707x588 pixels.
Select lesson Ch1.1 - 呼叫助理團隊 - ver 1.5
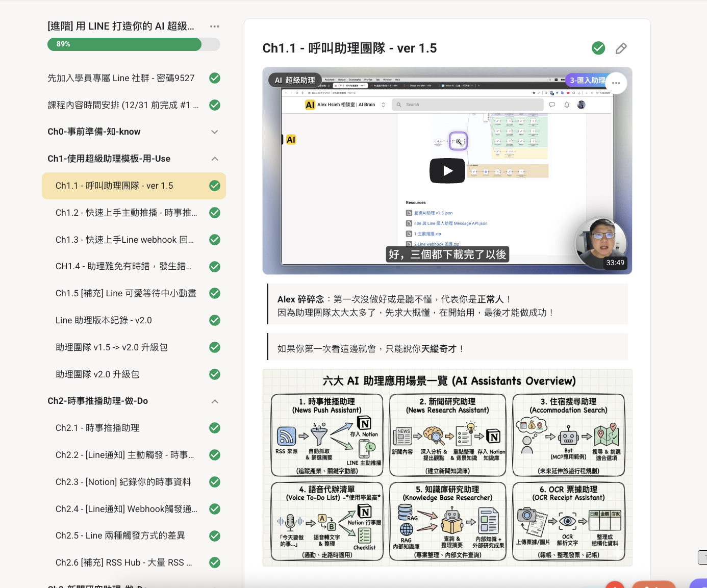coord(134,186)
